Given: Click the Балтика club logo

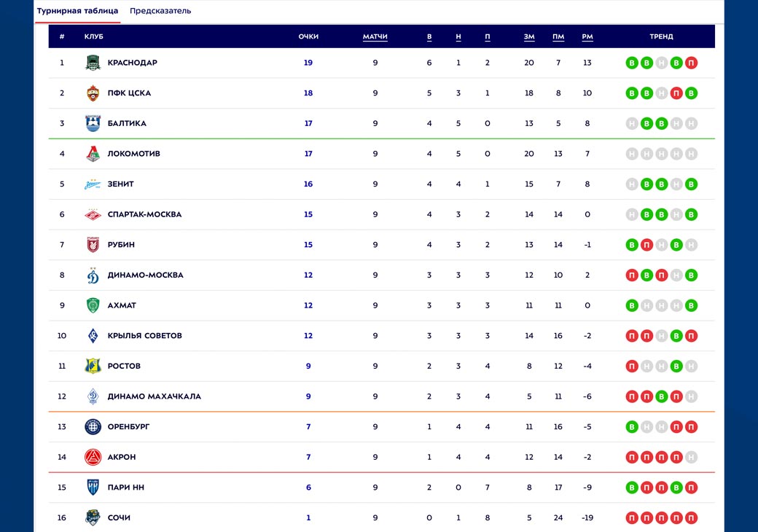Looking at the screenshot, I should click(93, 124).
